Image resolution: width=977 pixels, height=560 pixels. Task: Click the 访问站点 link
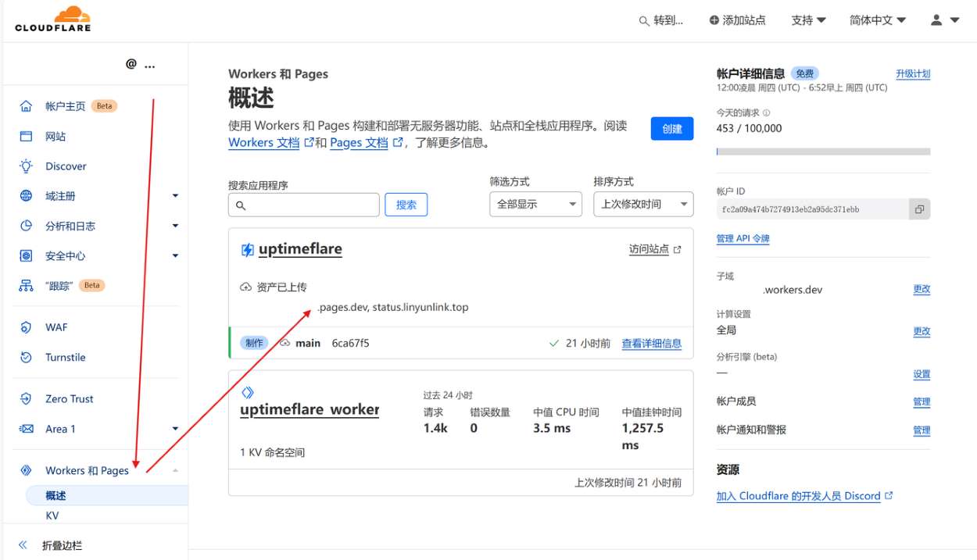point(649,250)
